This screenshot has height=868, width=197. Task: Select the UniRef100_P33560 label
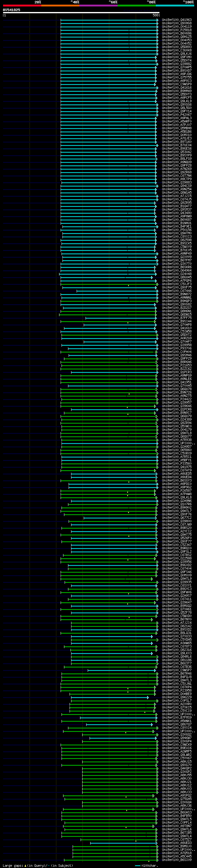point(176,463)
